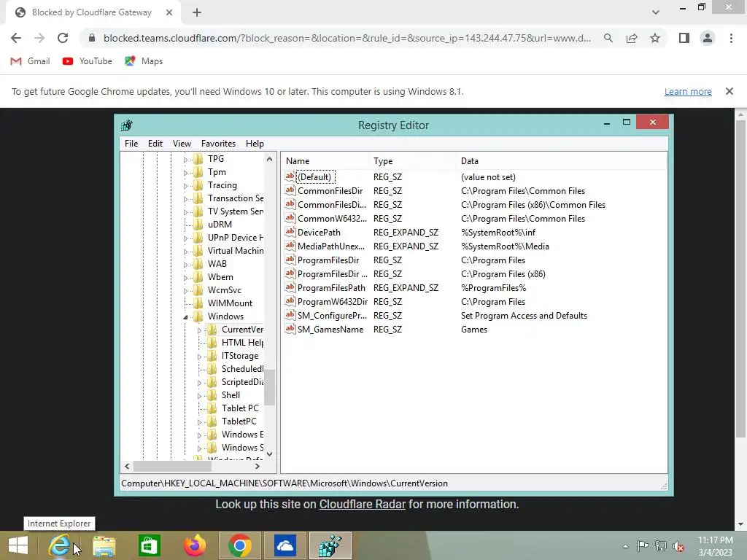The width and height of the screenshot is (747, 560).
Task: Bookmark this page with the star icon
Action: (655, 38)
